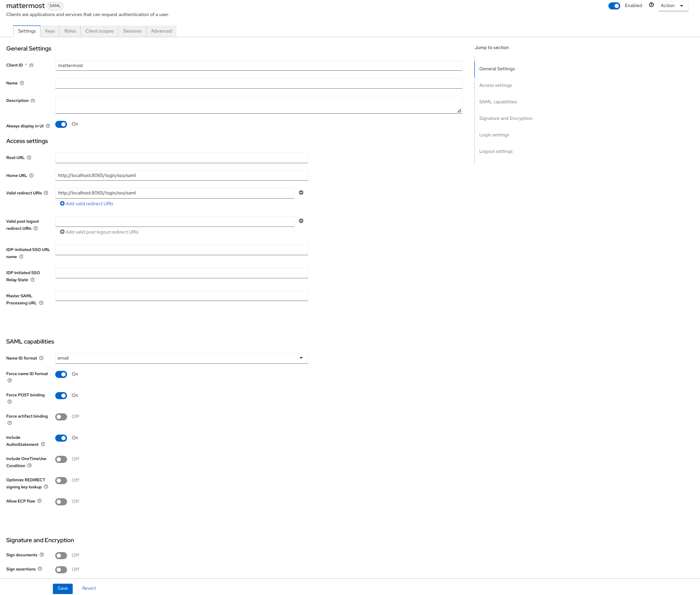700x595 pixels.
Task: Open help for IDP Initiated SSO Relay State
Action: tap(33, 279)
